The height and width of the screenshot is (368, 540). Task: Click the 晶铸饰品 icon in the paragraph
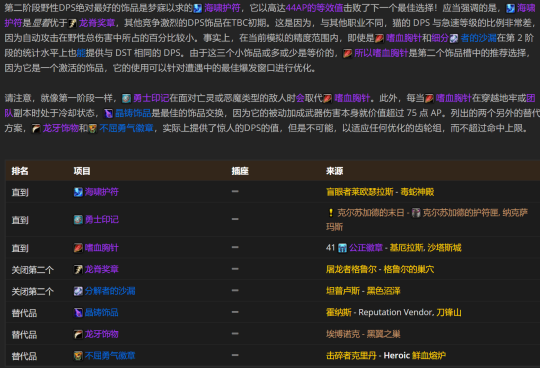click(x=108, y=113)
